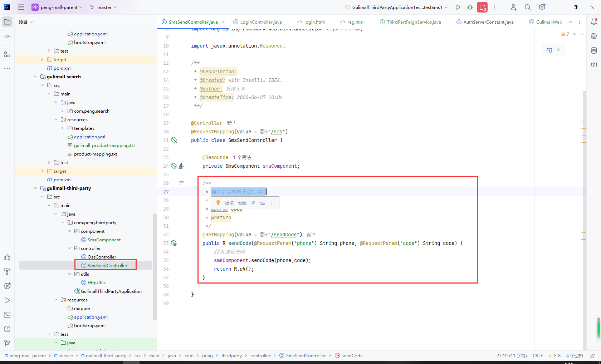The image size is (601, 364).
Task: Open the Structure tool window
Action: click(x=7, y=54)
